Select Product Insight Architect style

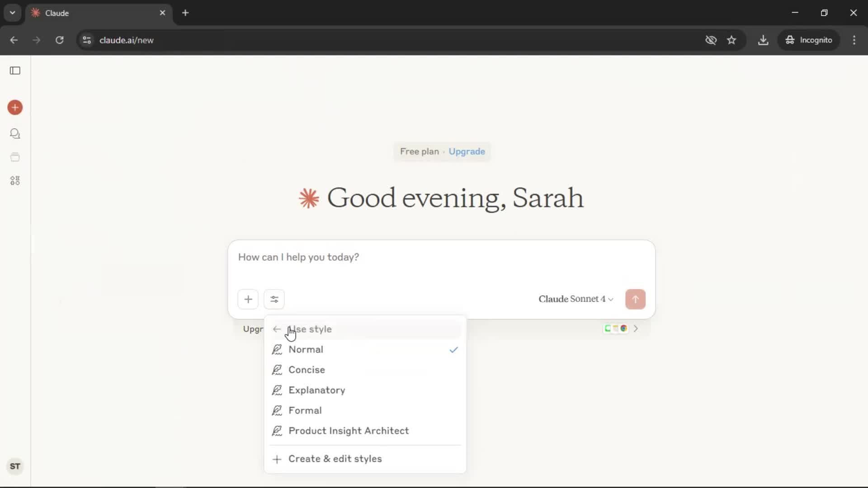click(x=365, y=431)
